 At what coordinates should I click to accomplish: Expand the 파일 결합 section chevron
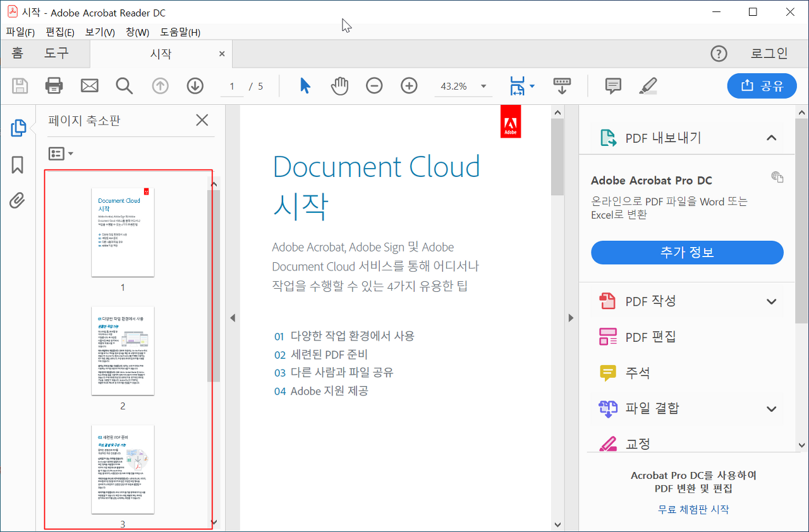tap(771, 409)
